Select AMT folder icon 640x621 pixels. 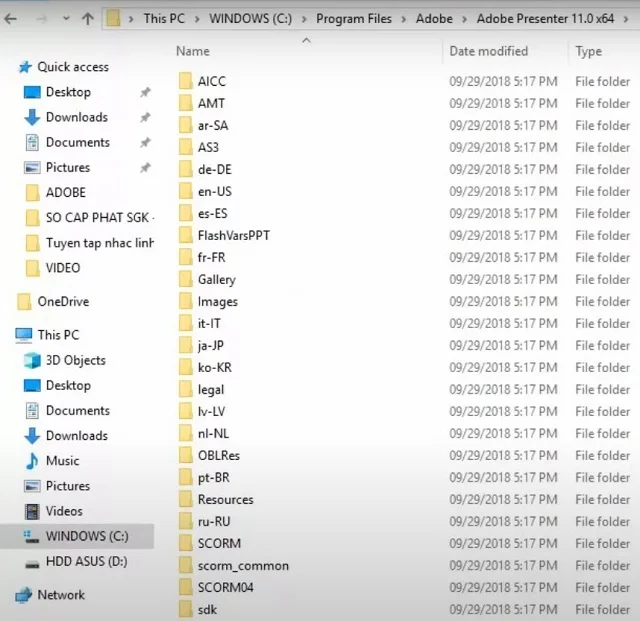coord(185,103)
